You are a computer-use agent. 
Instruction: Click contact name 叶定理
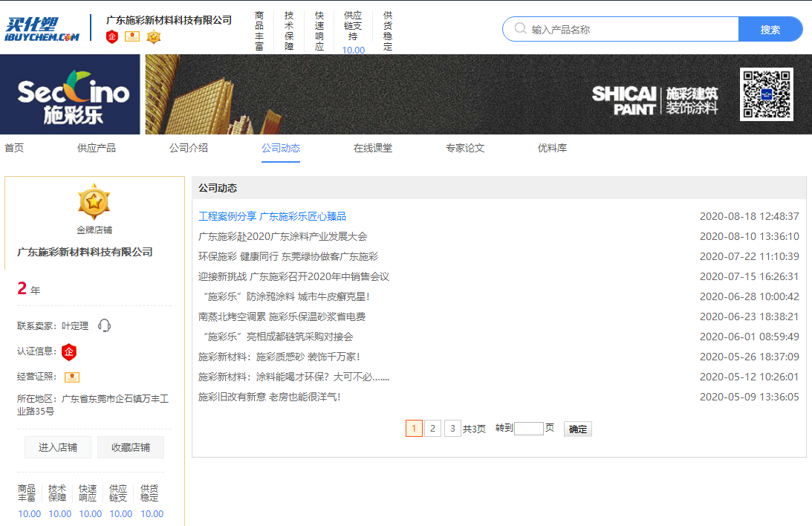(75, 326)
